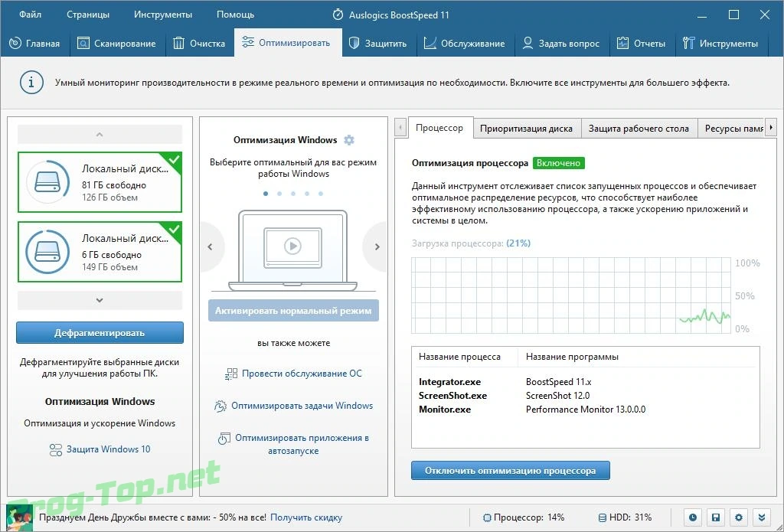Open Провести обслуживание ОС link
Screen dimensions: 784x532
pyautogui.click(x=302, y=374)
